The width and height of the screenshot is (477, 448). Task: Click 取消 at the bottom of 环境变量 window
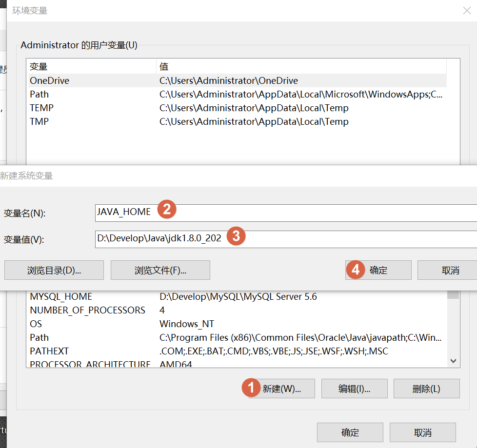coord(422,432)
